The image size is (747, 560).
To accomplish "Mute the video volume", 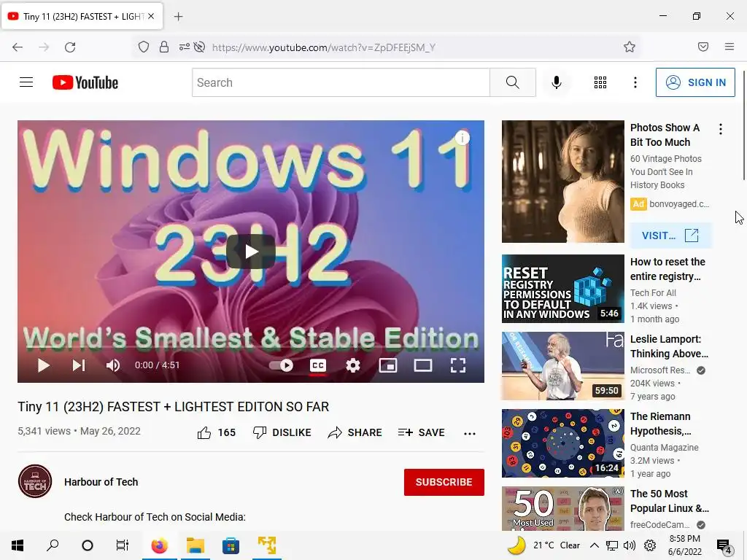I will (113, 365).
